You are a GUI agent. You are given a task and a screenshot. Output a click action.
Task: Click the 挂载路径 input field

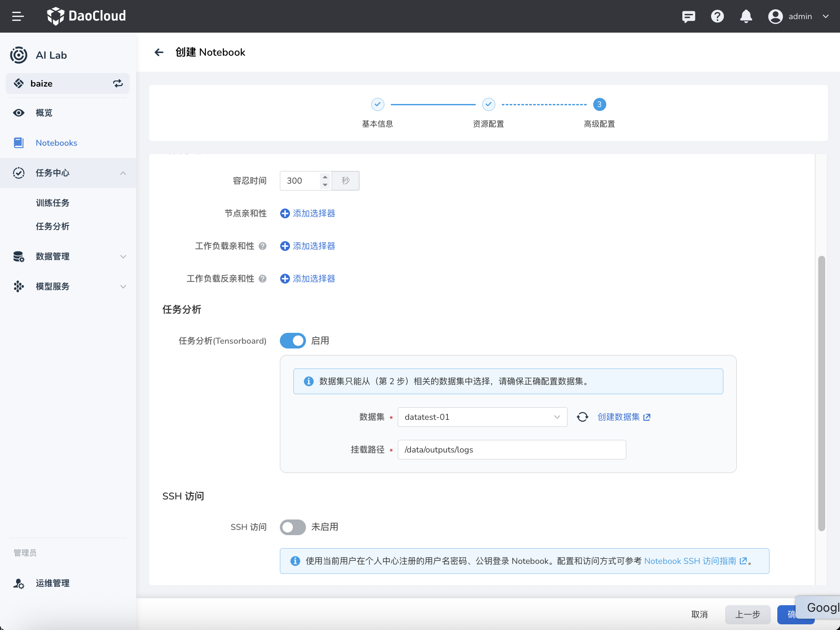coord(512,449)
